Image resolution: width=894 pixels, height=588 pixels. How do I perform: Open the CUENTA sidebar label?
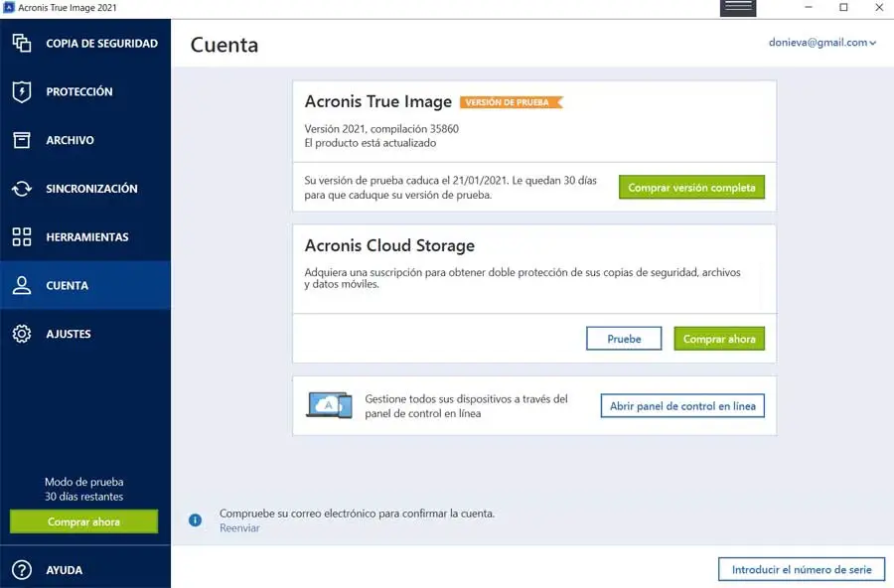tap(68, 286)
